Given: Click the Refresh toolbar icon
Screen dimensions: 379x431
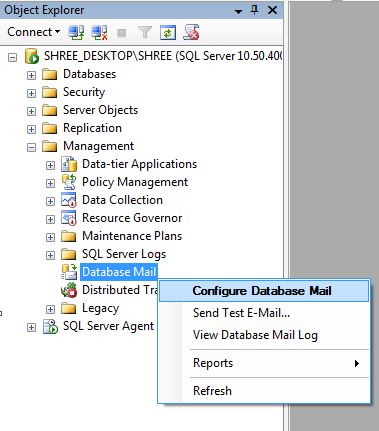Looking at the screenshot, I should point(168,33).
